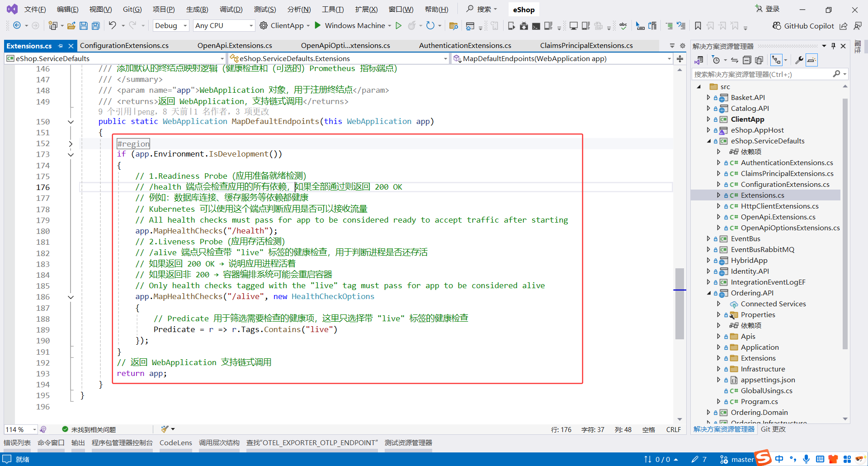Expand the Basket.API project node
This screenshot has height=466, width=868.
click(708, 97)
